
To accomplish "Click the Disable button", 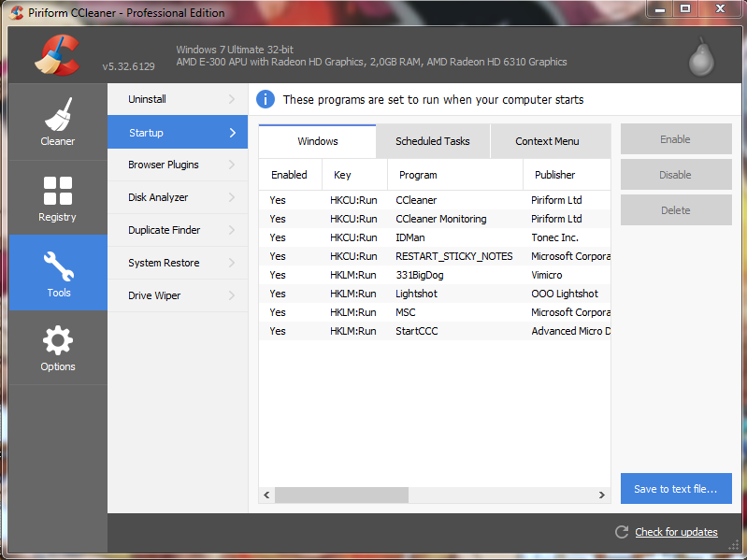I will coord(676,175).
